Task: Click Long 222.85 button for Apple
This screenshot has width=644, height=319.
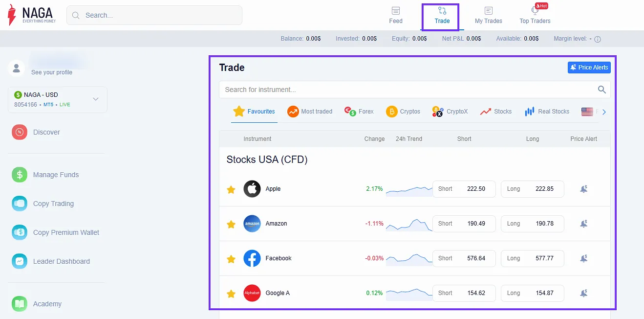Action: 532,189
